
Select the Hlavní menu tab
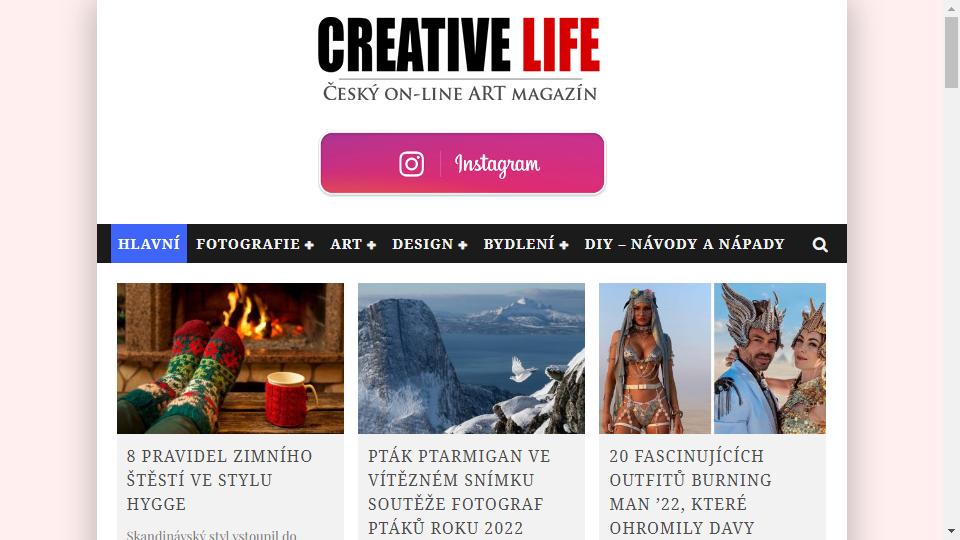[149, 244]
